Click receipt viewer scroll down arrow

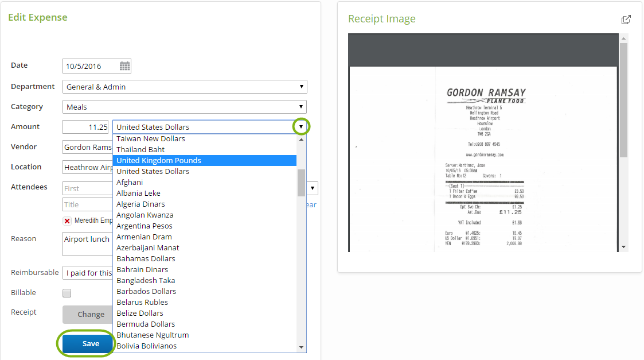623,247
